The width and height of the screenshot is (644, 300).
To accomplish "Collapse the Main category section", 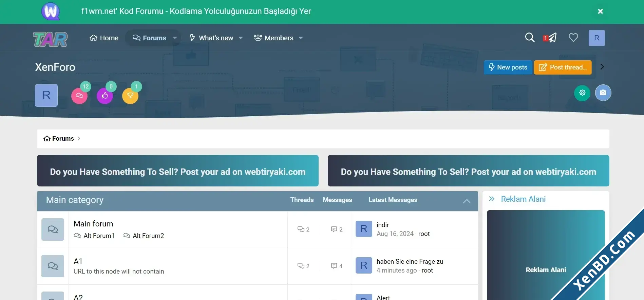I will 467,201.
